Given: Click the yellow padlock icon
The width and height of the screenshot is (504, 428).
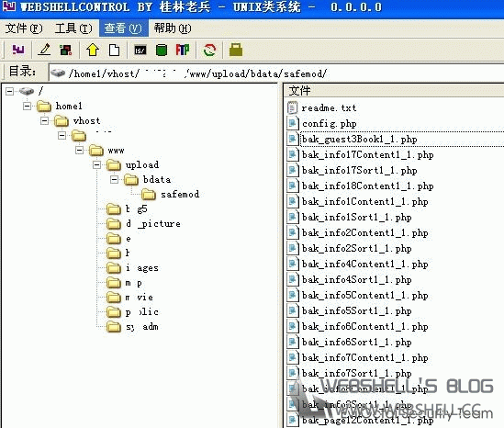Looking at the screenshot, I should (236, 51).
